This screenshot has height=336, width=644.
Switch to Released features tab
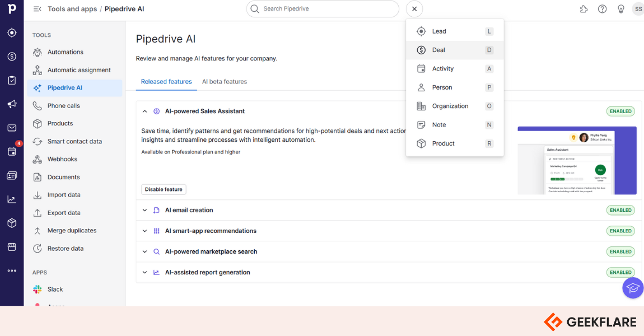(166, 82)
